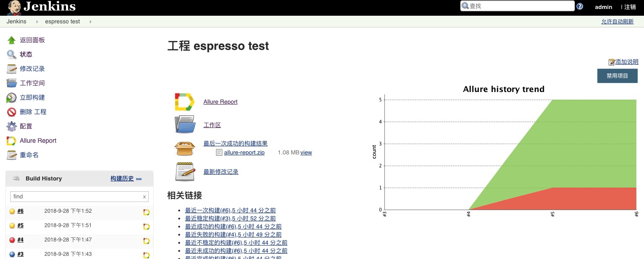Click the clock 立即构建 icon
This screenshot has width=644, height=259.
[x=12, y=97]
